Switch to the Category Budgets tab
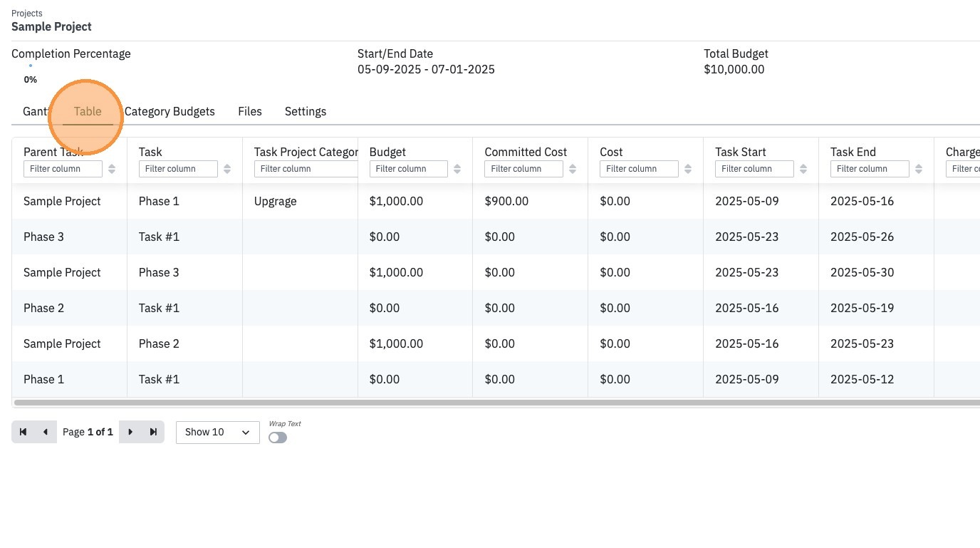 [170, 111]
